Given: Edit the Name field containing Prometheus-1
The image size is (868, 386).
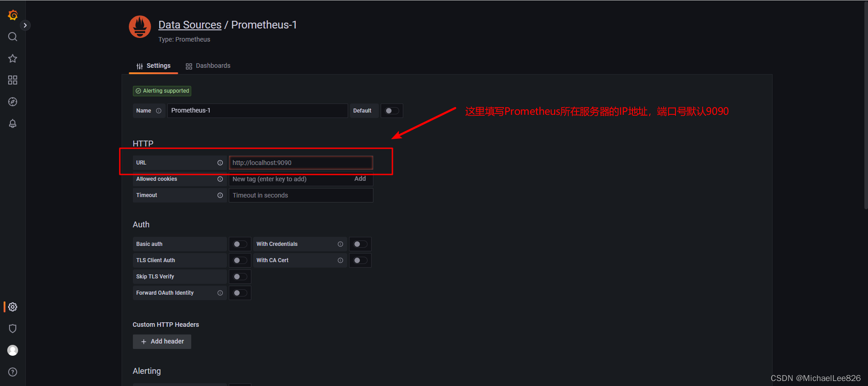Looking at the screenshot, I should [x=257, y=111].
